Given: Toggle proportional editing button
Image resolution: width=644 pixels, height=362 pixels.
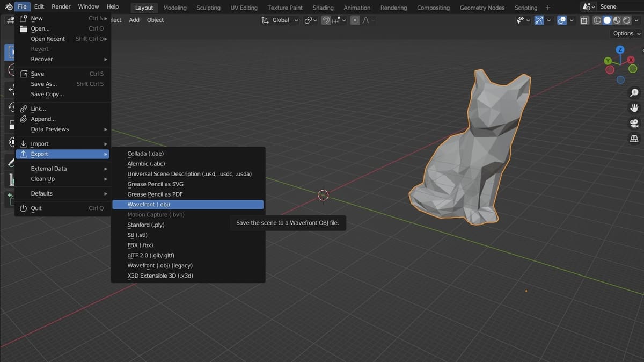Looking at the screenshot, I should (355, 20).
